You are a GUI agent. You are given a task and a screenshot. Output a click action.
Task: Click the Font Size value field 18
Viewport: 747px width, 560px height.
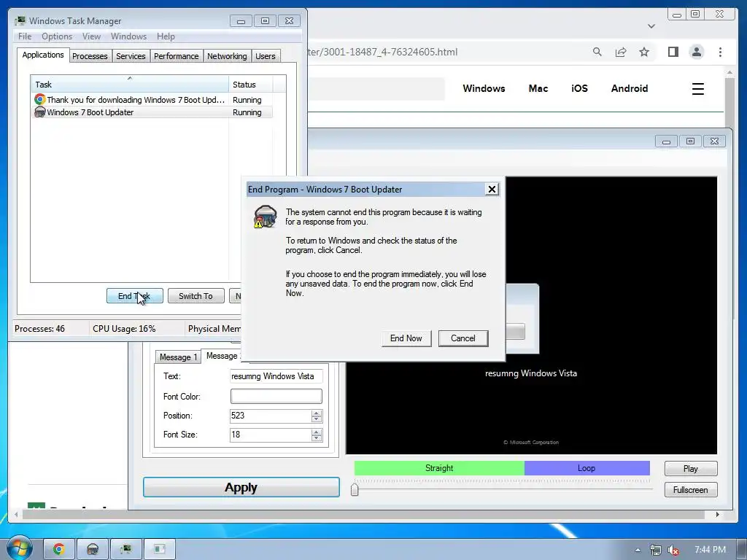[x=270, y=435]
